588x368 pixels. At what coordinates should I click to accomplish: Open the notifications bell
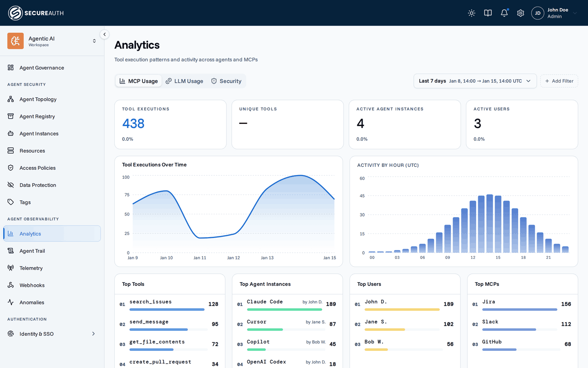click(x=504, y=13)
